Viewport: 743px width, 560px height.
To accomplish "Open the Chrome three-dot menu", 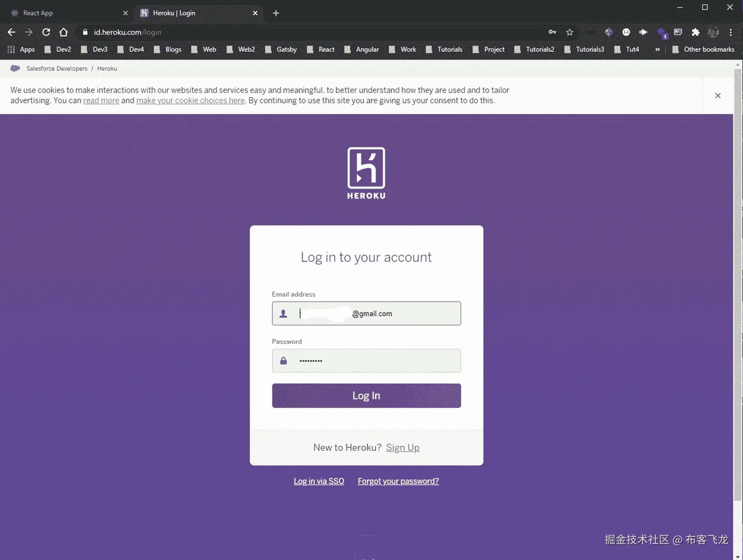I will (731, 32).
